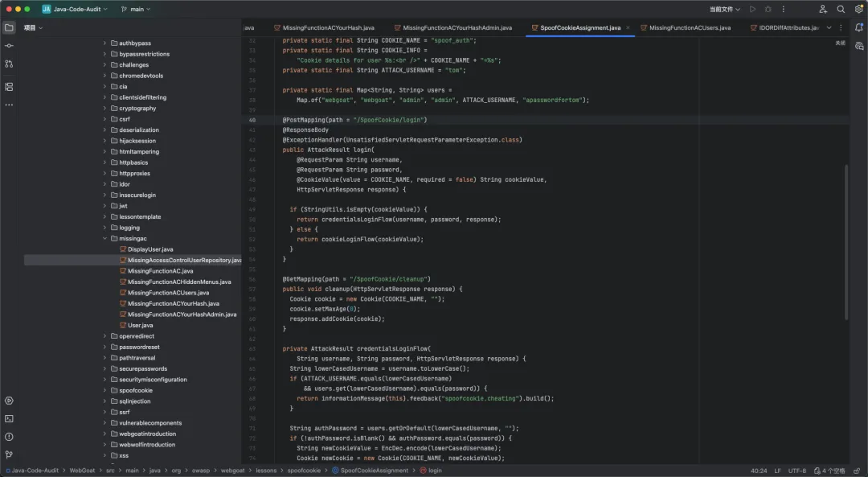
Task: Switch to MissingFunctionACYourHash.java tab
Action: tap(325, 27)
